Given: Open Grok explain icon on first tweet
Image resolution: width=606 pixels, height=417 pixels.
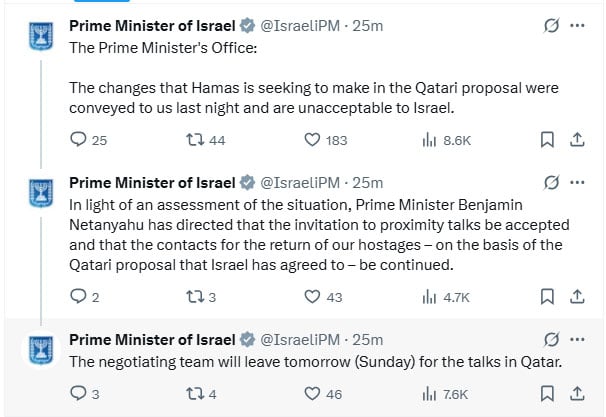Looking at the screenshot, I should point(552,26).
